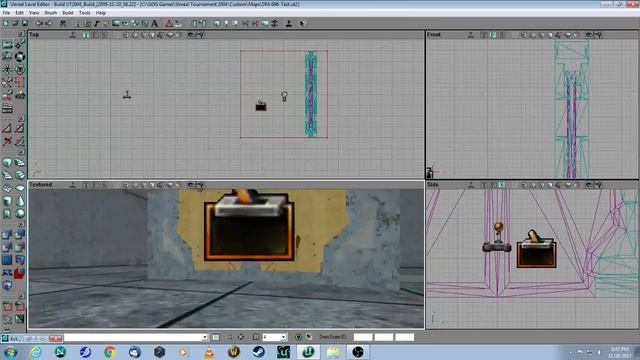Toggle realtime preview in the Textured viewport

click(73, 185)
